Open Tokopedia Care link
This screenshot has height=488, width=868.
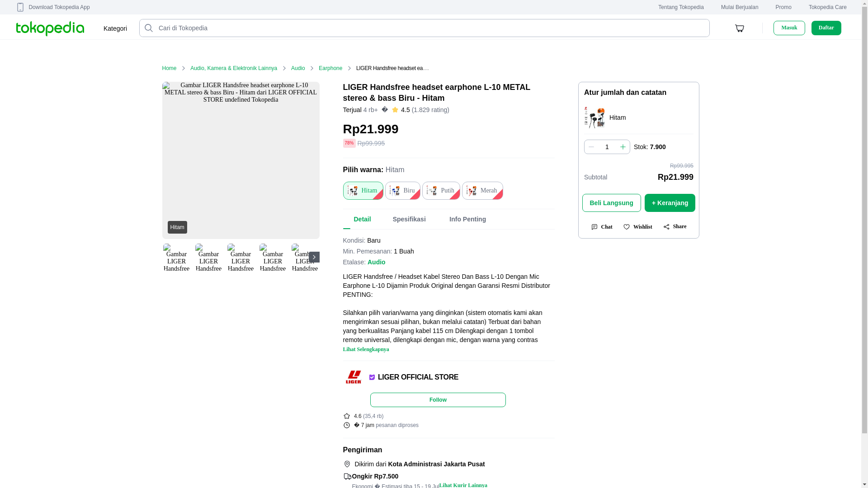pyautogui.click(x=828, y=7)
